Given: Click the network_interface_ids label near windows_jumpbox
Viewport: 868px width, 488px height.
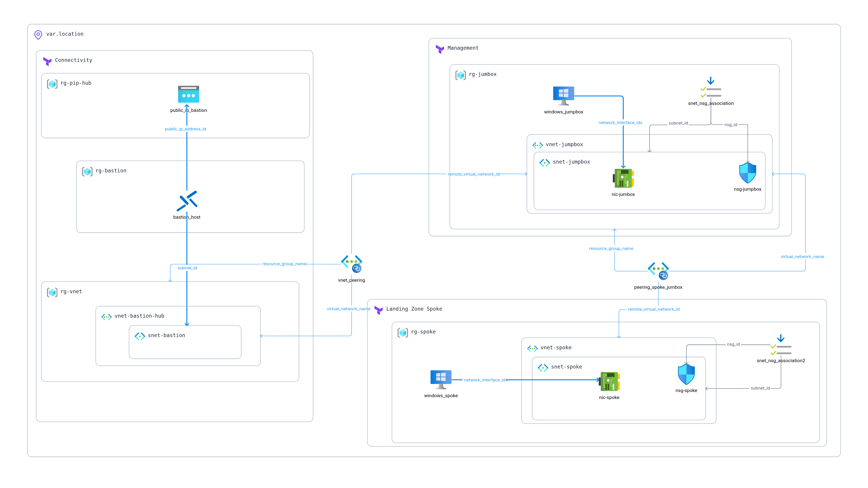Looking at the screenshot, I should coord(620,123).
